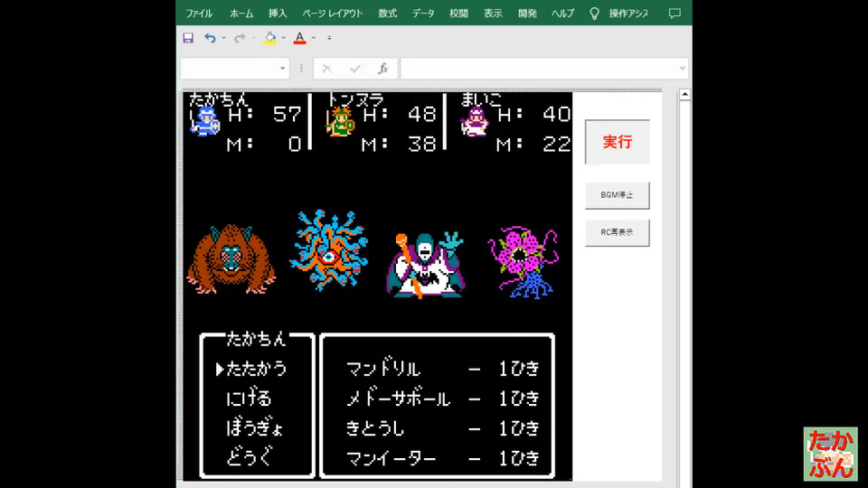Screen dimensions: 868x488
Task: Open the ヘルプ ribbon tab
Action: 562,14
